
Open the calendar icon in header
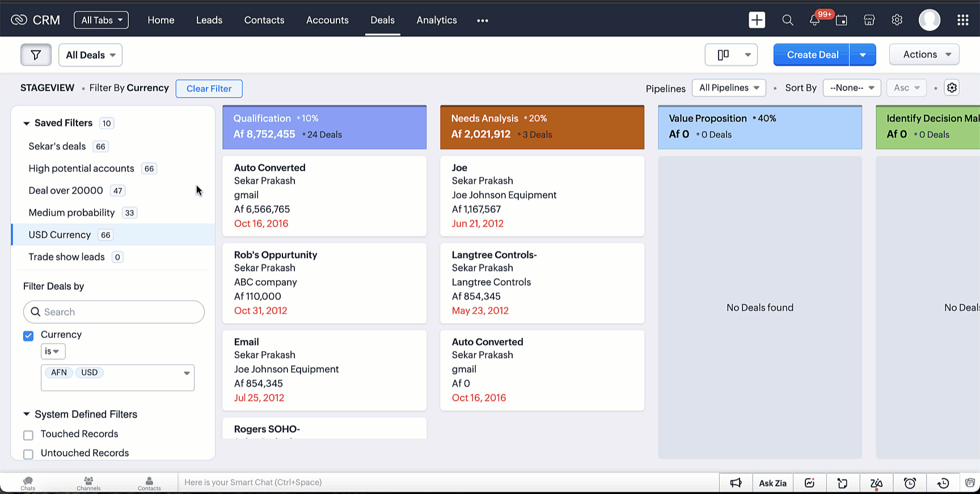842,20
